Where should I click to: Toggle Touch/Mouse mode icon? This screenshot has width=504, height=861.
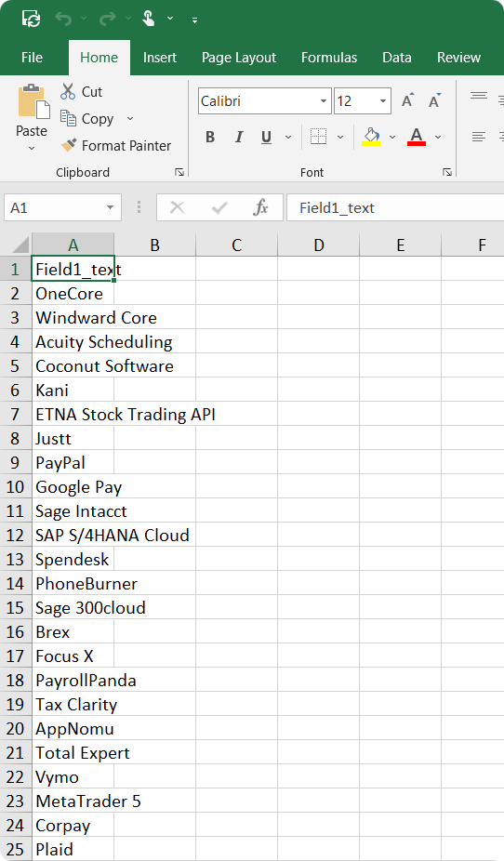pyautogui.click(x=148, y=19)
